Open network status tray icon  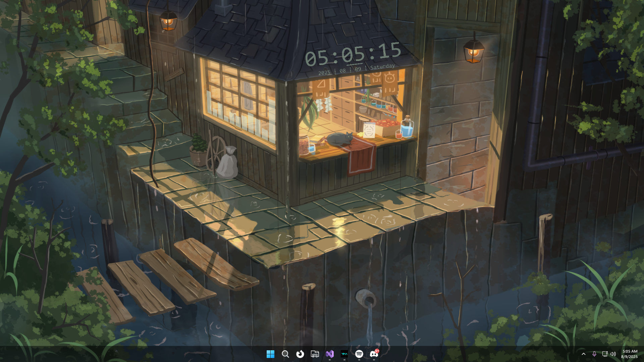click(x=605, y=354)
